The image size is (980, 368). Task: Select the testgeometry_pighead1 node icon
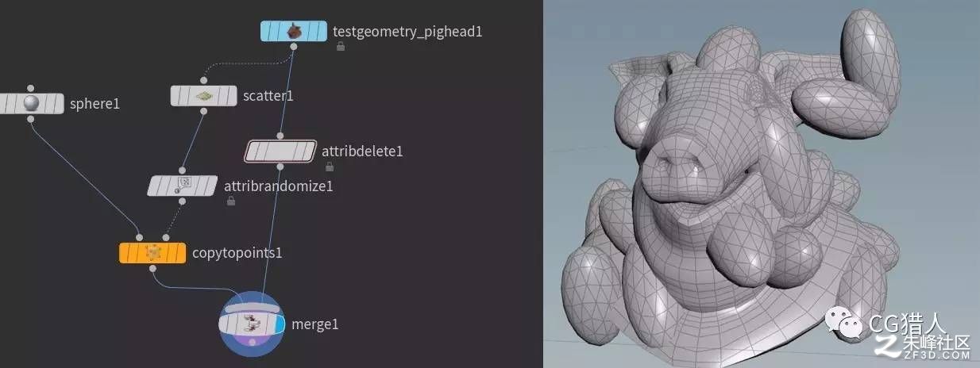coord(294,32)
